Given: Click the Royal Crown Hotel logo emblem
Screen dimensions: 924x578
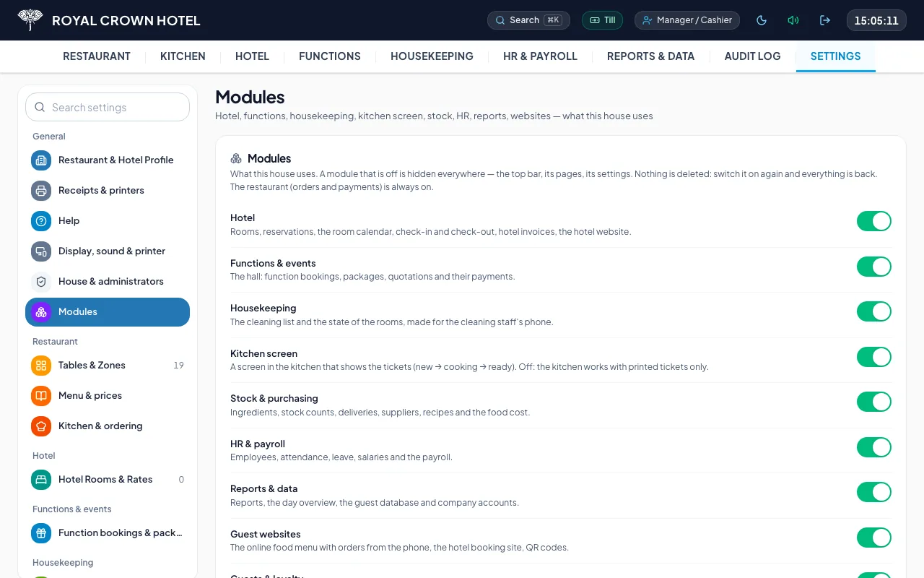Looking at the screenshot, I should [x=30, y=20].
